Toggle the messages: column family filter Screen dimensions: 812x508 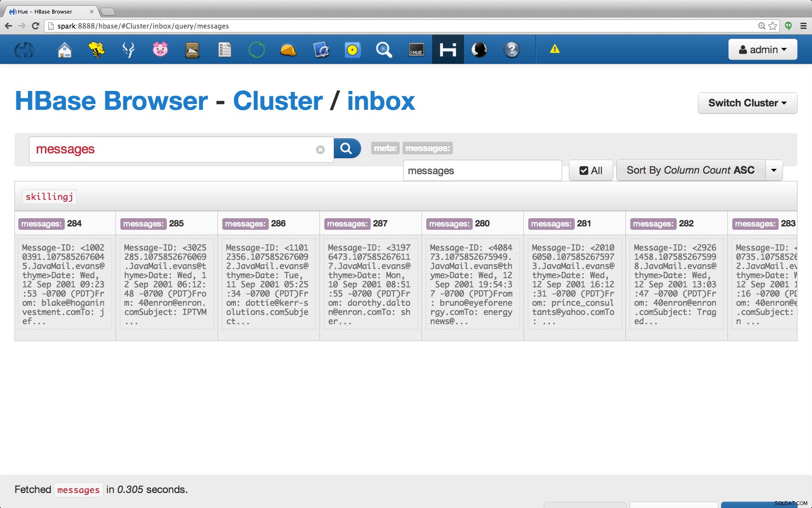[x=428, y=148]
